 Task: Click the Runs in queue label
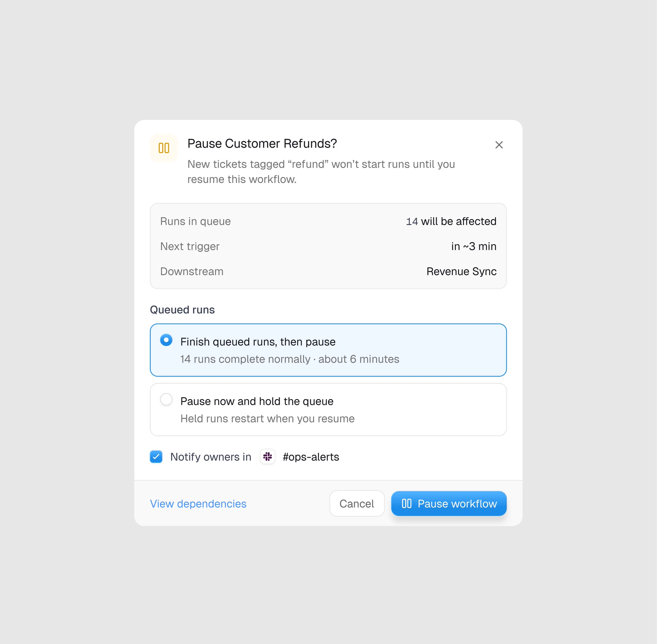click(195, 221)
